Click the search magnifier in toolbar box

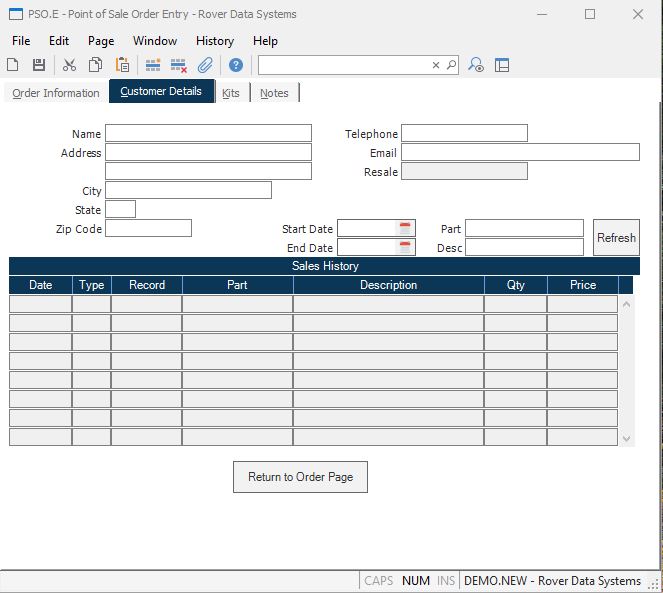tap(451, 65)
